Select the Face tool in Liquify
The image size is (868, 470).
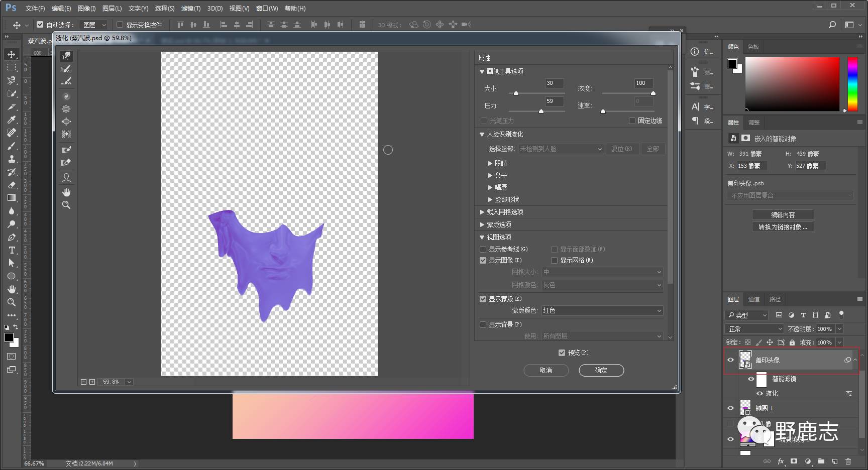pyautogui.click(x=66, y=178)
